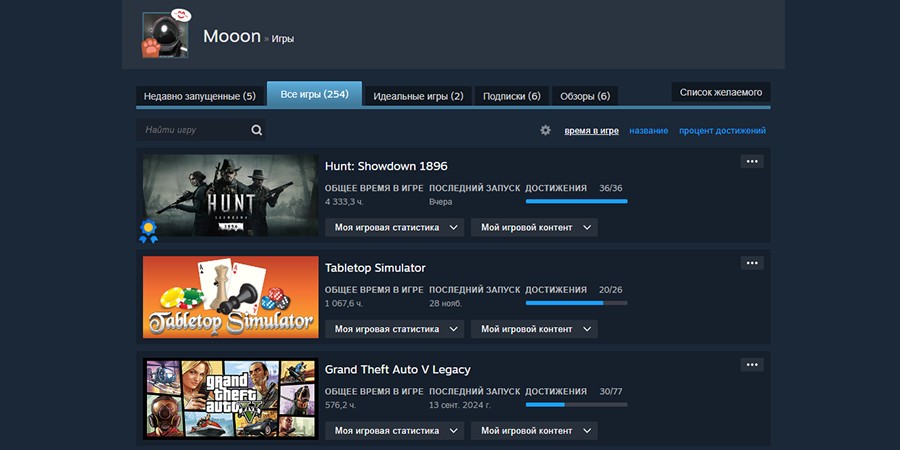The image size is (900, 450).
Task: Click the 'Игры' breadcrumb text
Action: click(x=282, y=39)
